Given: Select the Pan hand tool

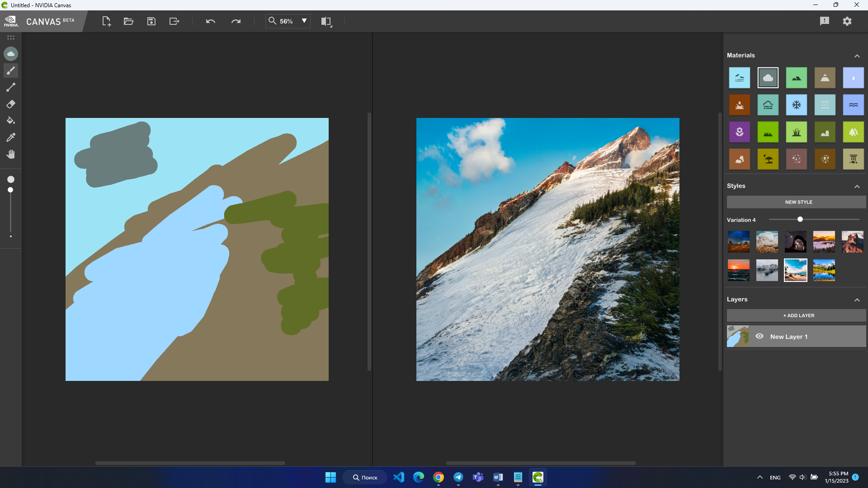Looking at the screenshot, I should (11, 155).
